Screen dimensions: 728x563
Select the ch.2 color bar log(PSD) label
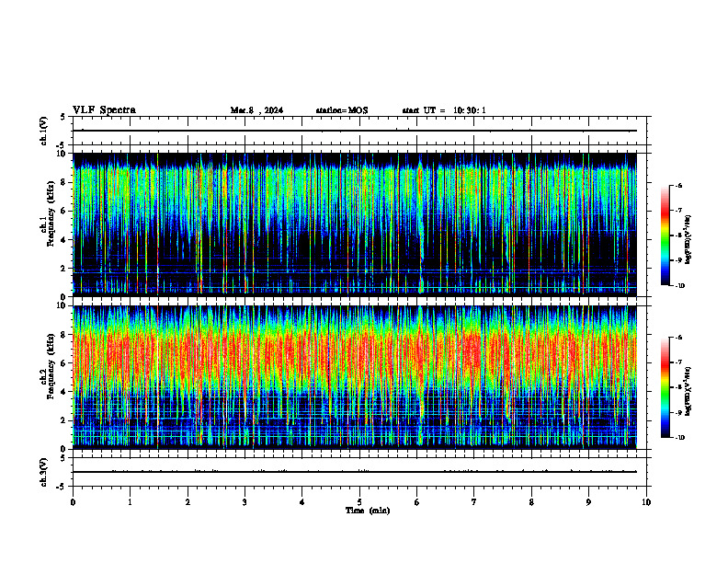[688, 392]
